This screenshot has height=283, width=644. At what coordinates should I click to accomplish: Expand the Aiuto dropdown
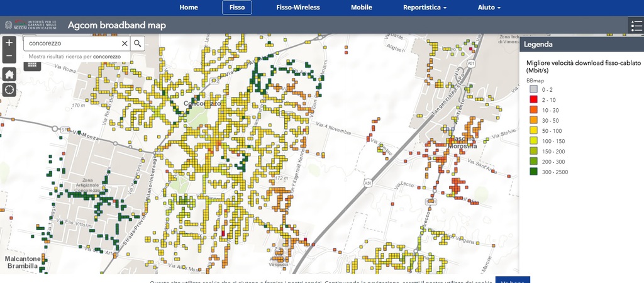pyautogui.click(x=489, y=8)
